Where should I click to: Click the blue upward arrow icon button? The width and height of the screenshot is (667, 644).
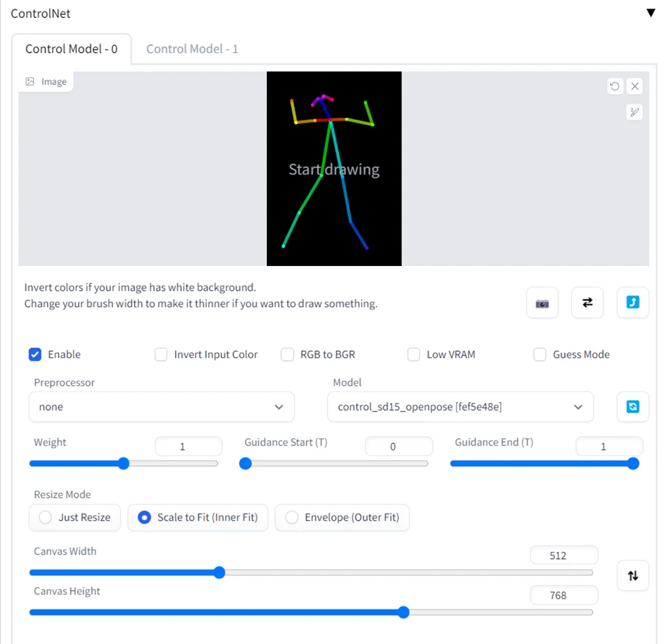tap(633, 303)
